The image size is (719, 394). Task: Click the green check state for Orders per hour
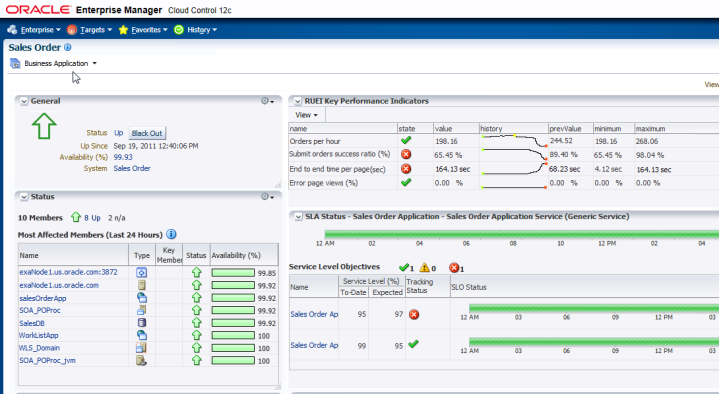(406, 140)
